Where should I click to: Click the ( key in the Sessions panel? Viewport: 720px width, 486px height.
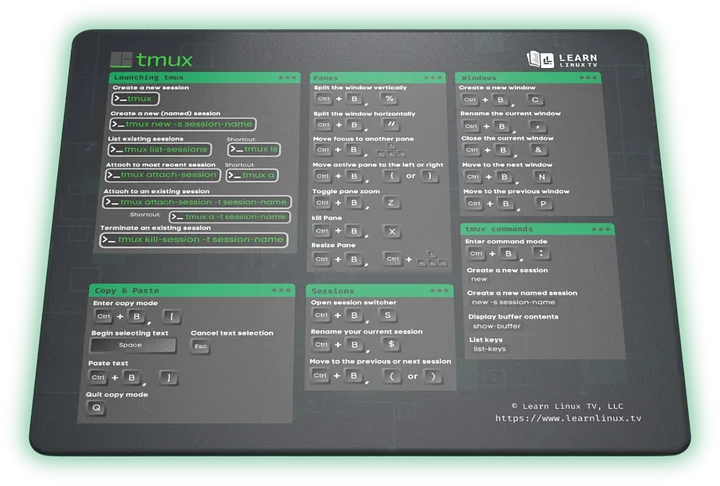pyautogui.click(x=392, y=376)
